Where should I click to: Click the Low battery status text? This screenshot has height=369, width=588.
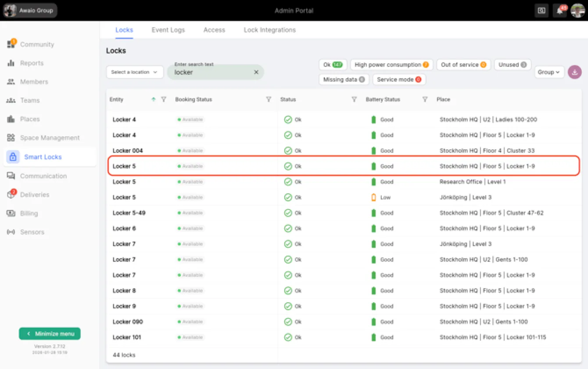coord(385,197)
